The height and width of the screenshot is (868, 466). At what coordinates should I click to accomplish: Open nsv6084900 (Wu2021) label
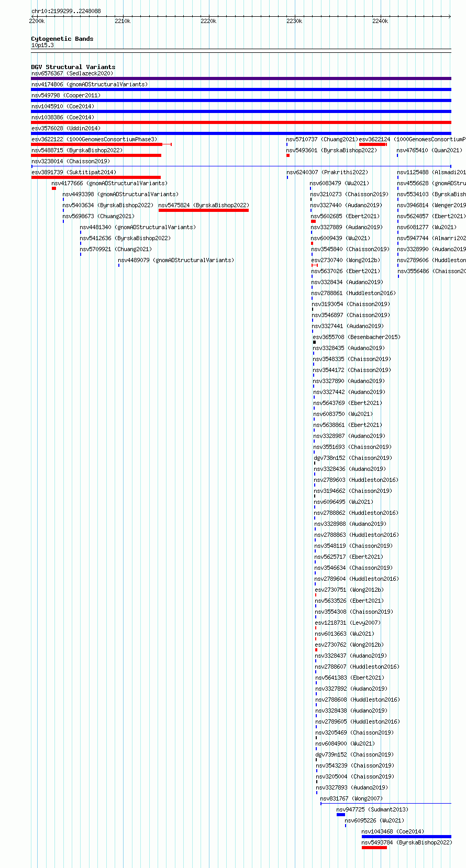345,743
